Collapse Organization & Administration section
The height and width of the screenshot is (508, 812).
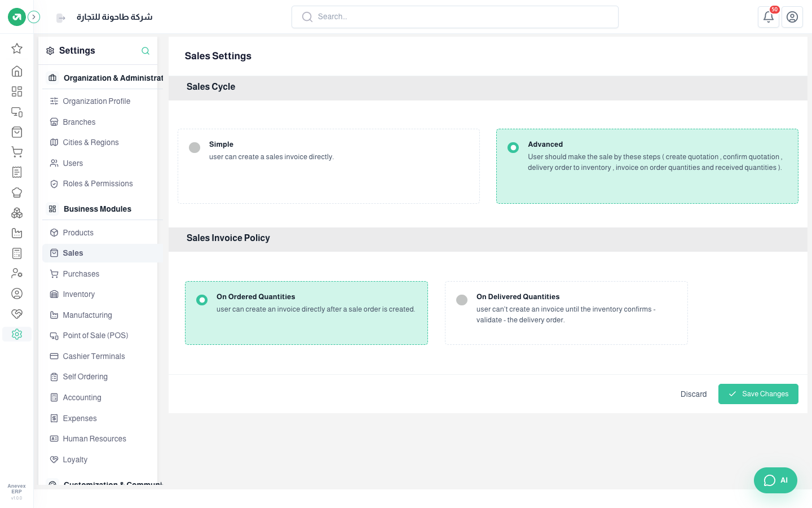[x=104, y=78]
